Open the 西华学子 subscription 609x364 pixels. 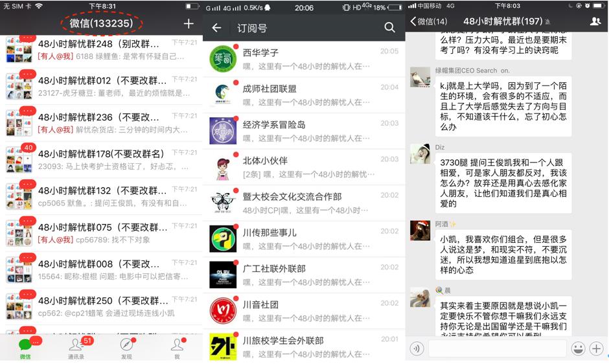[x=304, y=59]
